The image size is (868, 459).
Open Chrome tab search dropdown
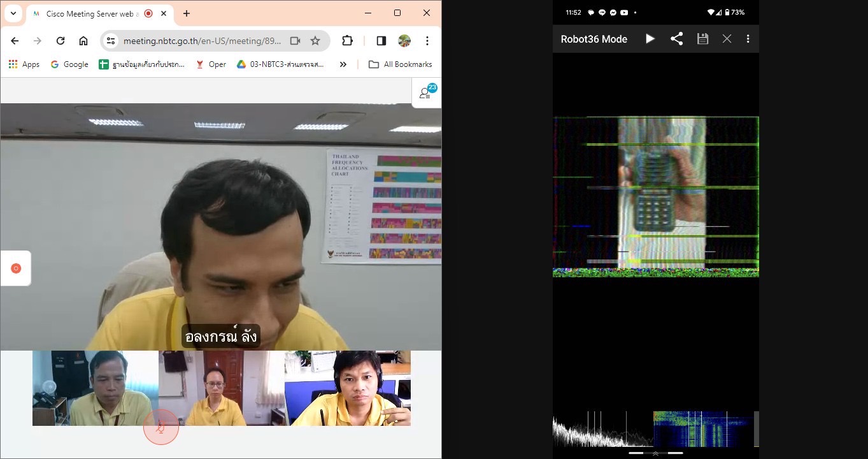tap(13, 13)
